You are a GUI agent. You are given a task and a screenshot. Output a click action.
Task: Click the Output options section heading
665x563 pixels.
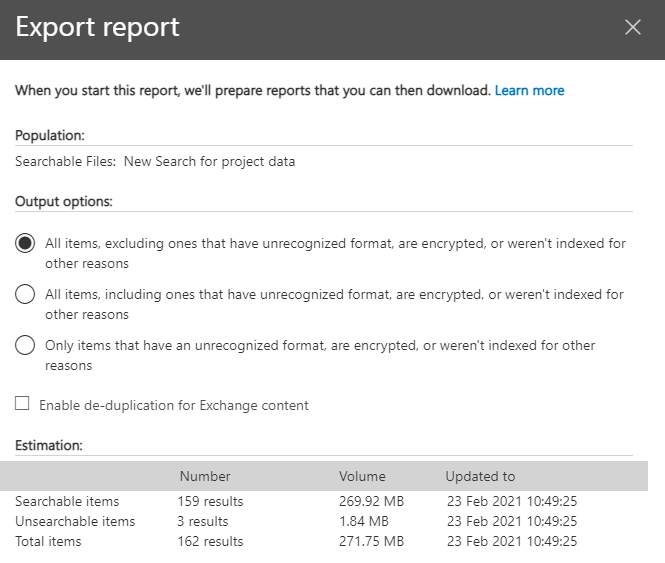(63, 201)
